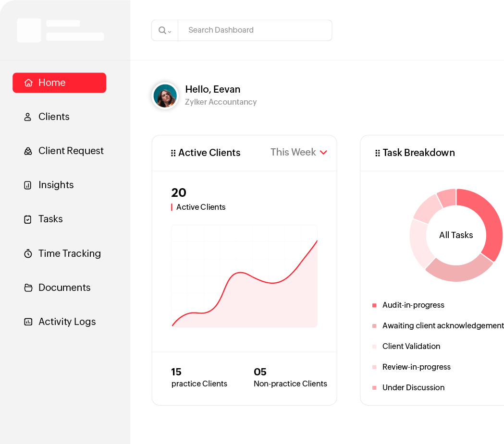
Task: Click the Hello, Eevan profile picture
Action: pyautogui.click(x=165, y=96)
